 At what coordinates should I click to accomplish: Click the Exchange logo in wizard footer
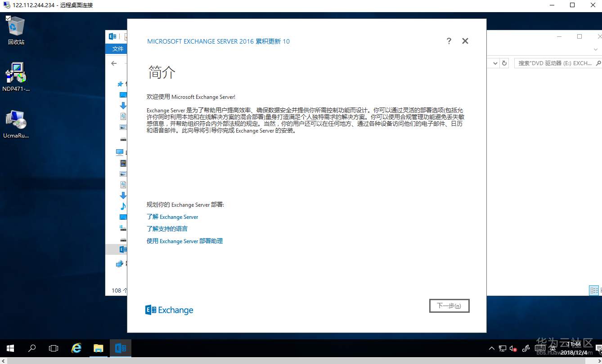pos(169,310)
